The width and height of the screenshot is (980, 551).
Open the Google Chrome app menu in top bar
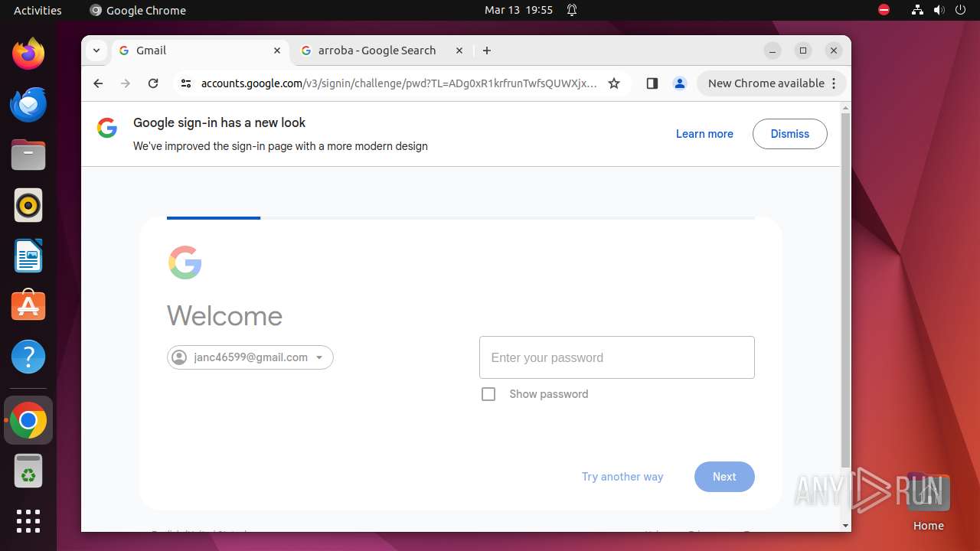click(x=138, y=10)
